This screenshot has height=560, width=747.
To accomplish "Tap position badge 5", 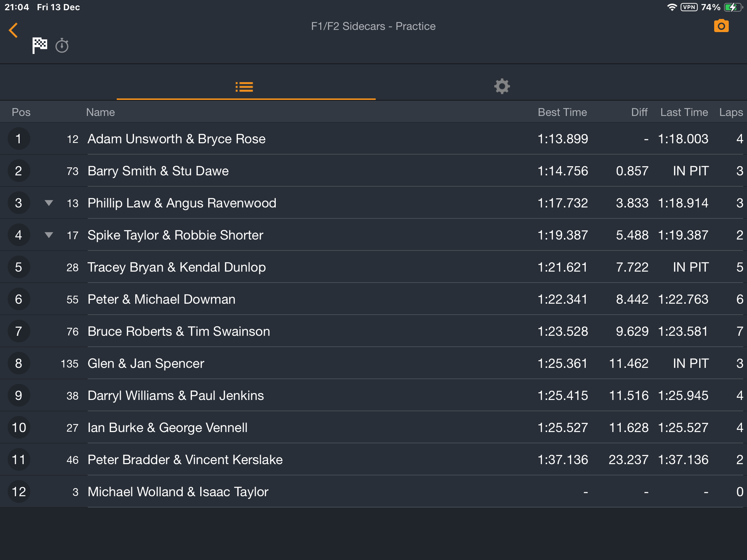I will coord(19,267).
